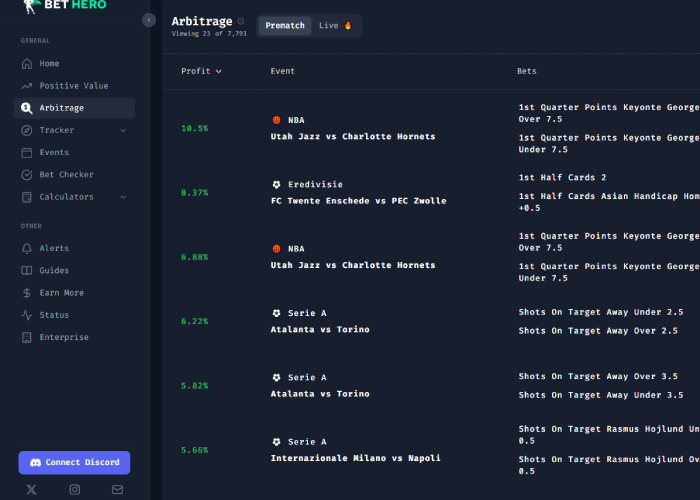Image resolution: width=700 pixels, height=500 pixels.
Task: Open the Status link
Action: click(x=75, y=315)
